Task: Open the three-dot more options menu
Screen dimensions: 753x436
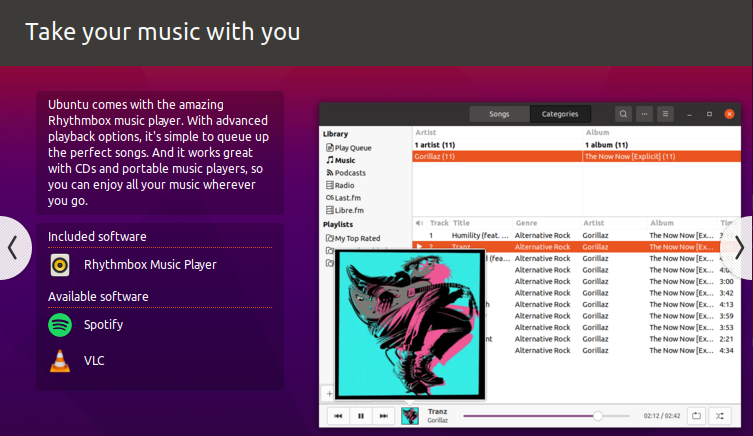Action: [645, 114]
